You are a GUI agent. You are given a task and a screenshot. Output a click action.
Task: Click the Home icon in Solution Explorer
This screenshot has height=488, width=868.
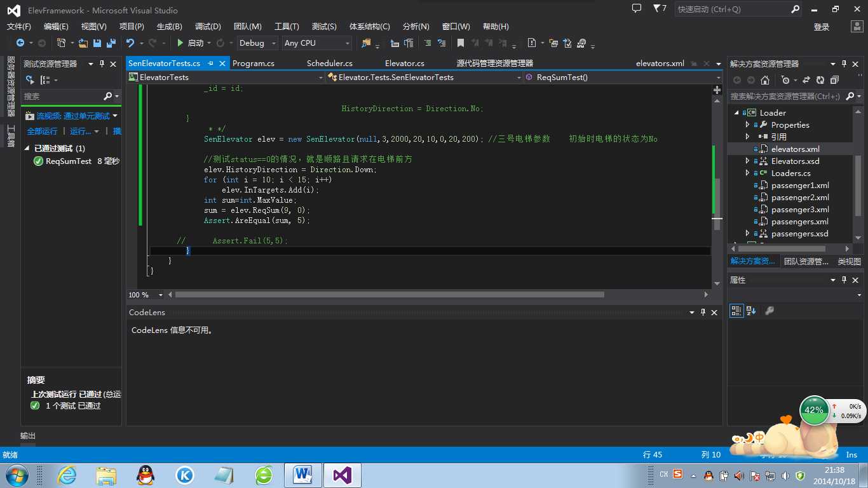pyautogui.click(x=765, y=80)
